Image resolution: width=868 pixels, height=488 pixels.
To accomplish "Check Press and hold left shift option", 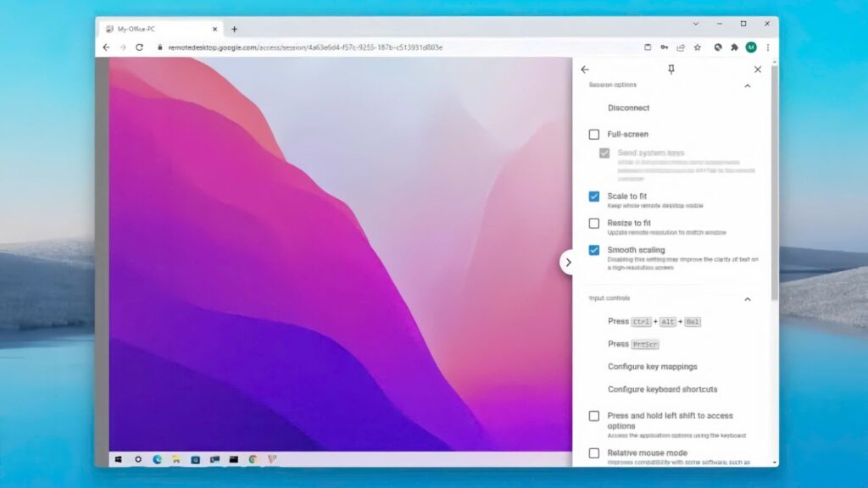I will click(x=594, y=416).
